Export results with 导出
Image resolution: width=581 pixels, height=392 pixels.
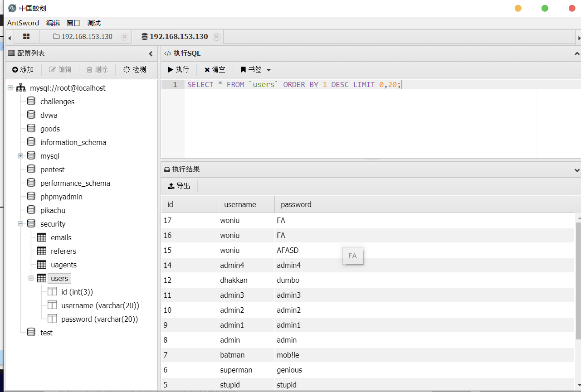click(x=179, y=186)
